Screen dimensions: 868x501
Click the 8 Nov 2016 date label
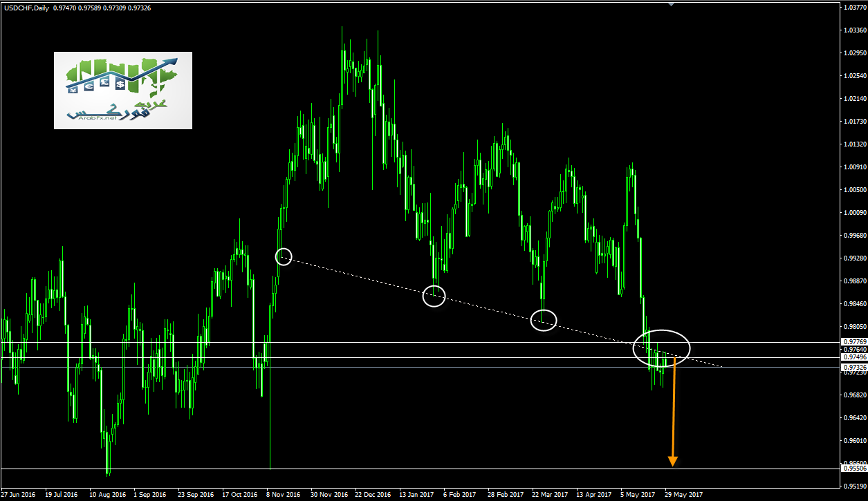click(285, 495)
